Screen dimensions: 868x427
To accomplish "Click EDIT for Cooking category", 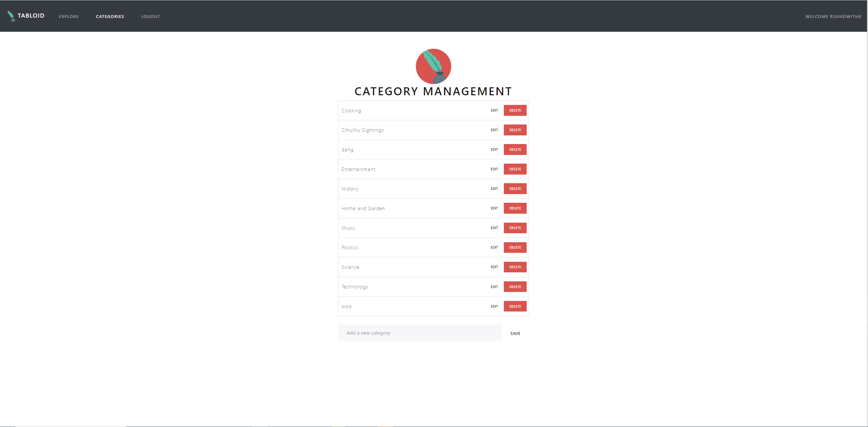I will click(494, 110).
